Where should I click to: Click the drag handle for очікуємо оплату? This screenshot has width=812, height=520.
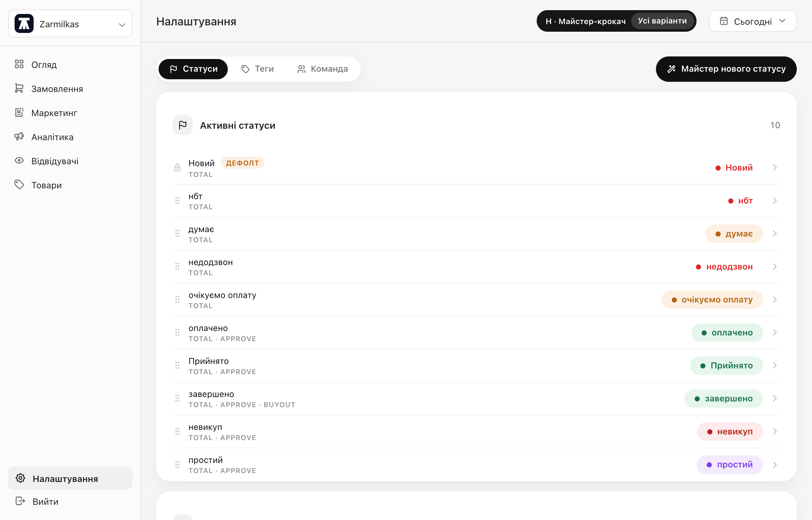177,300
